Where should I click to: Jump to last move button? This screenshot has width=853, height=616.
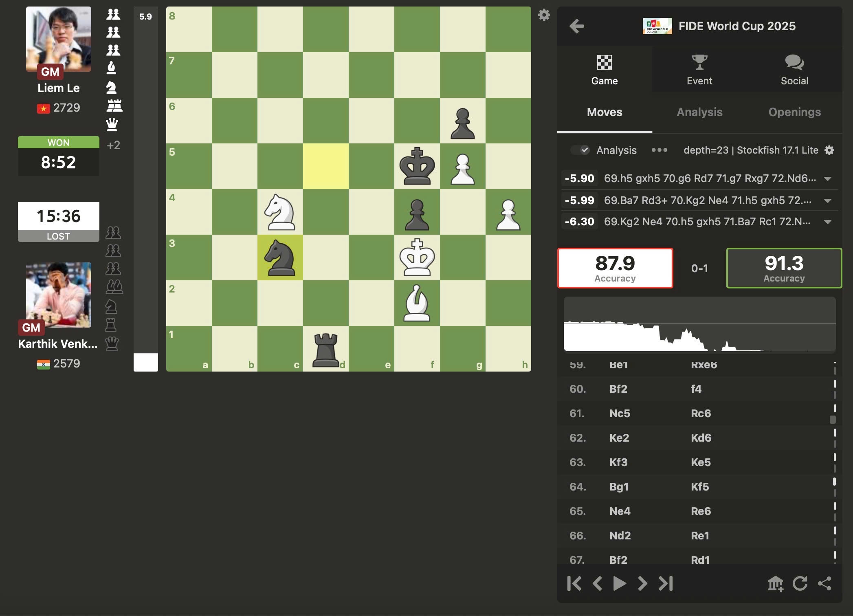click(x=666, y=583)
